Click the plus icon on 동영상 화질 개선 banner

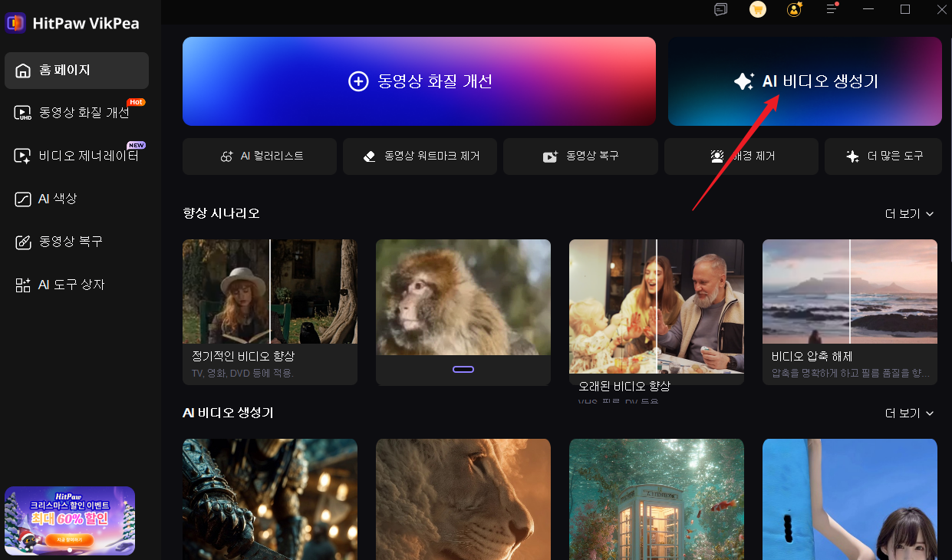(358, 81)
